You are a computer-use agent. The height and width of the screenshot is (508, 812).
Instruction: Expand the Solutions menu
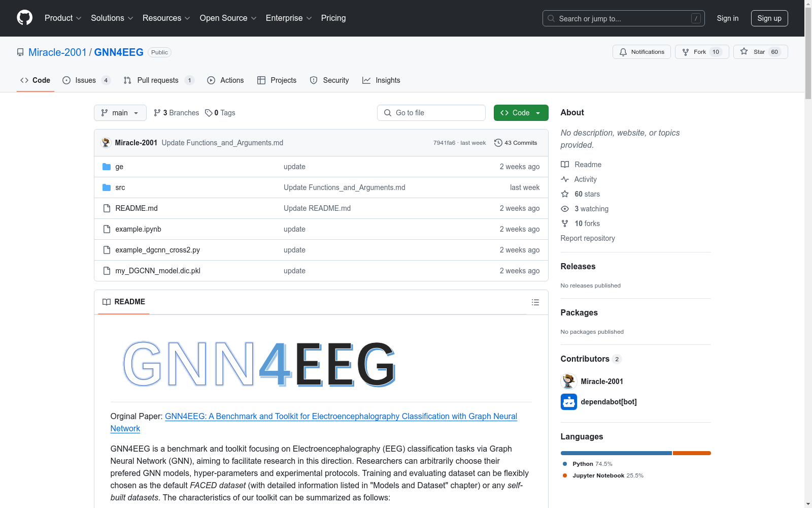[112, 18]
